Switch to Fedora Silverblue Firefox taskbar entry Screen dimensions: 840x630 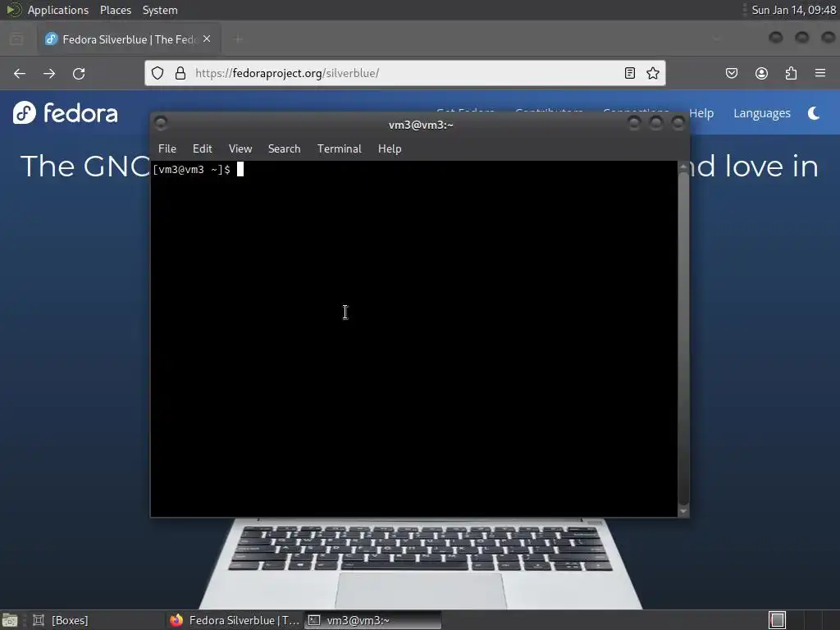(x=234, y=620)
